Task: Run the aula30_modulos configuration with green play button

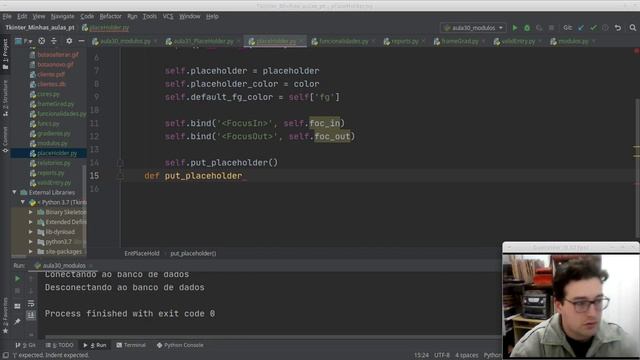Action: click(515, 28)
